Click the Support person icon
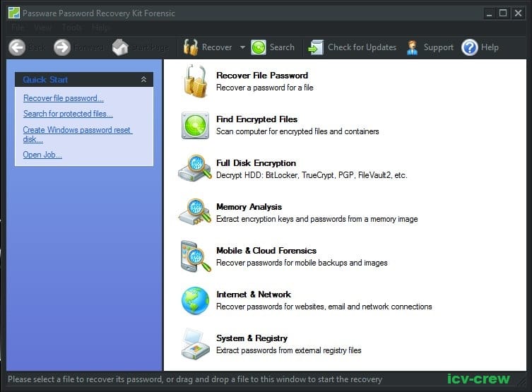The width and height of the screenshot is (532, 392). pos(412,47)
